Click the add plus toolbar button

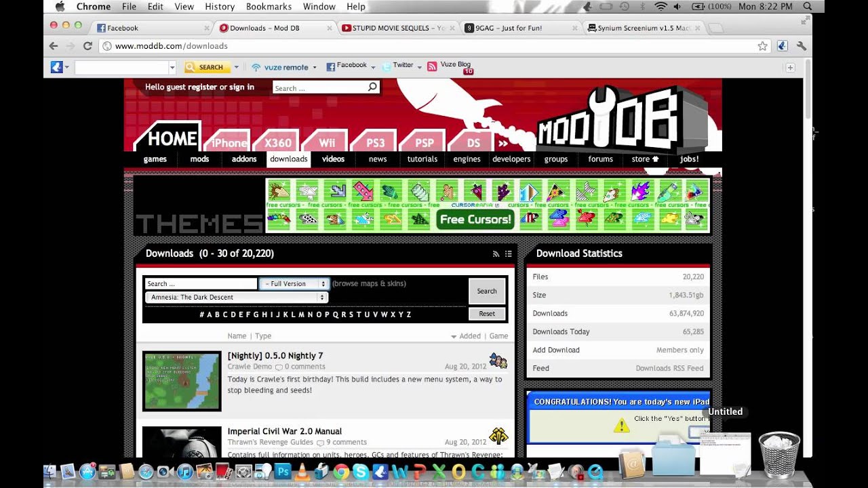tap(790, 67)
